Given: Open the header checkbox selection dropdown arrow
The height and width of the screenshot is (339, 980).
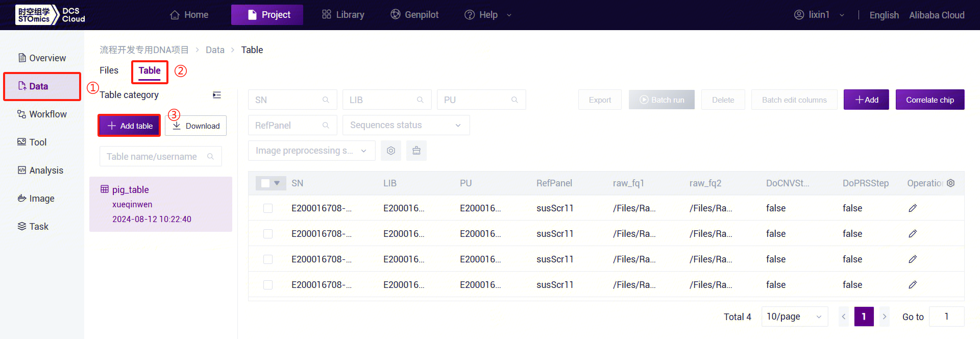Looking at the screenshot, I should point(277,183).
